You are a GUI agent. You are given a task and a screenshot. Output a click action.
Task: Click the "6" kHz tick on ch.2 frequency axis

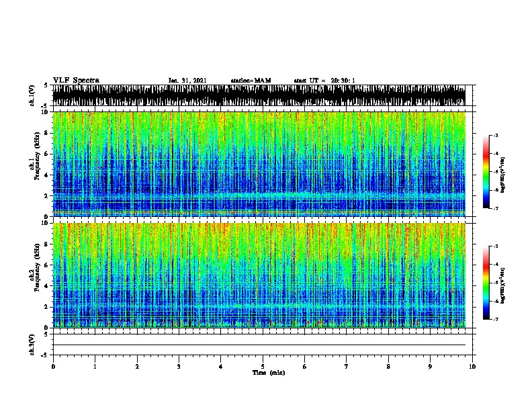pyautogui.click(x=47, y=265)
